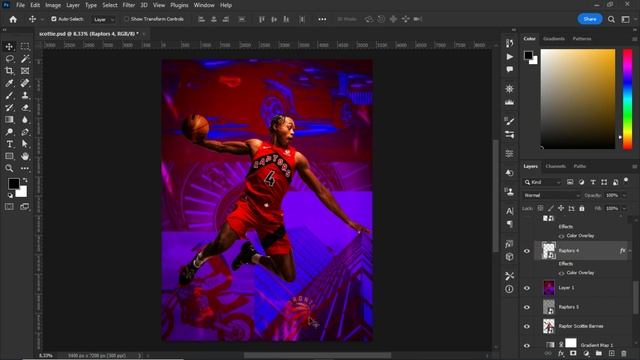Viewport: 640px width, 360px height.
Task: Toggle Quick Mask mode in tools panel
Action: (x=9, y=207)
